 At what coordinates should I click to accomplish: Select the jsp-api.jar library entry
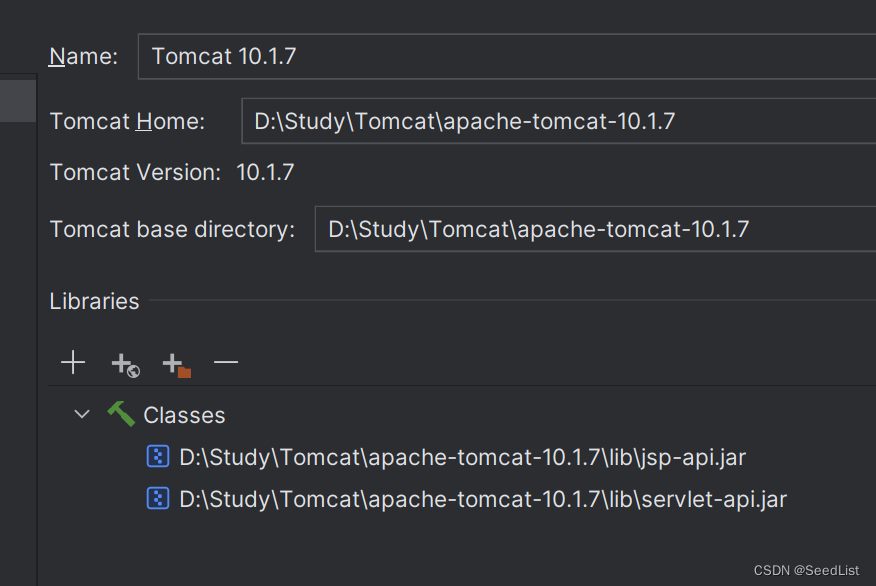click(x=463, y=457)
